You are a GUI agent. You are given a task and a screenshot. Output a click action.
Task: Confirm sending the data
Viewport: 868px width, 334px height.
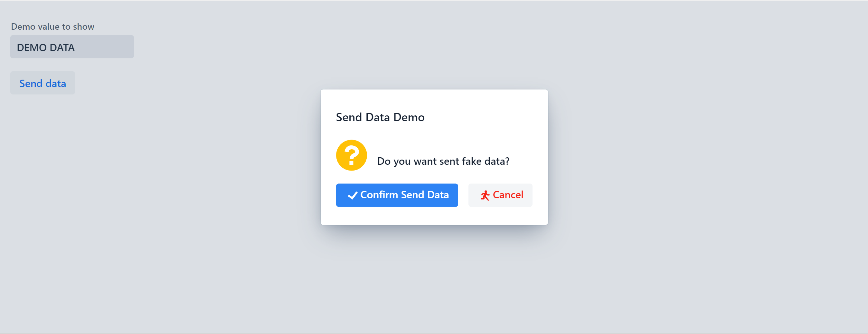tap(397, 195)
